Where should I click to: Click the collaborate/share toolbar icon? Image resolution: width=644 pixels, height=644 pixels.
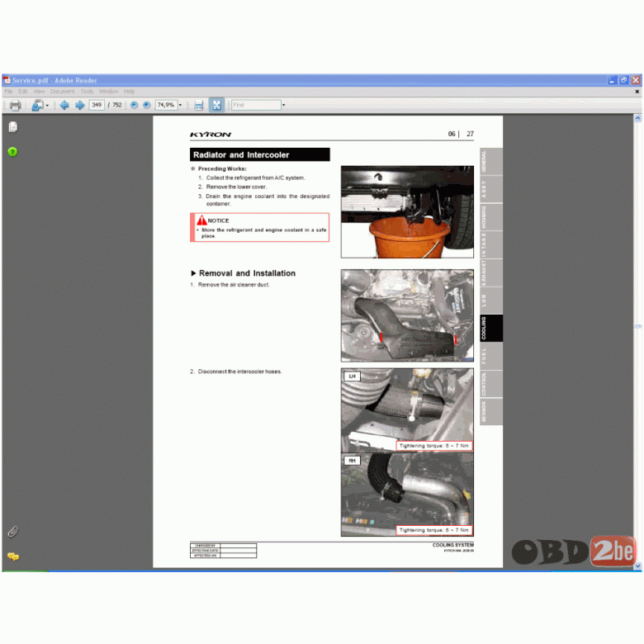(x=37, y=105)
